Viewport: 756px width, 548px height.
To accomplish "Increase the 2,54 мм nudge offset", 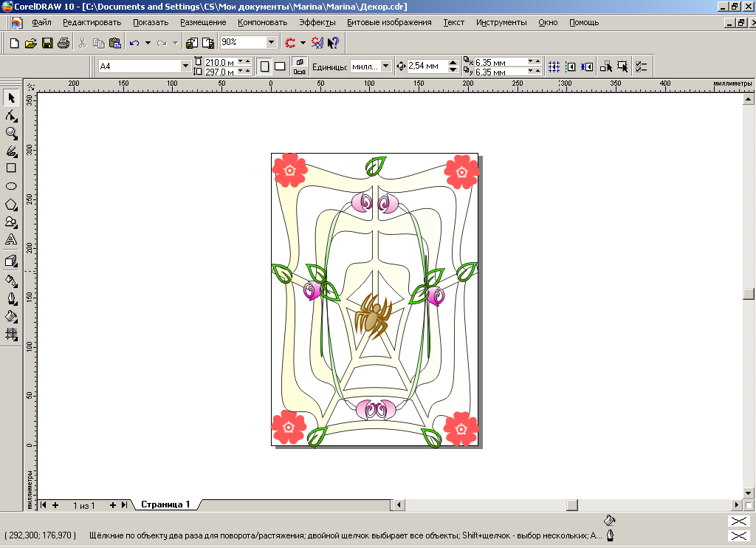I will (x=453, y=63).
